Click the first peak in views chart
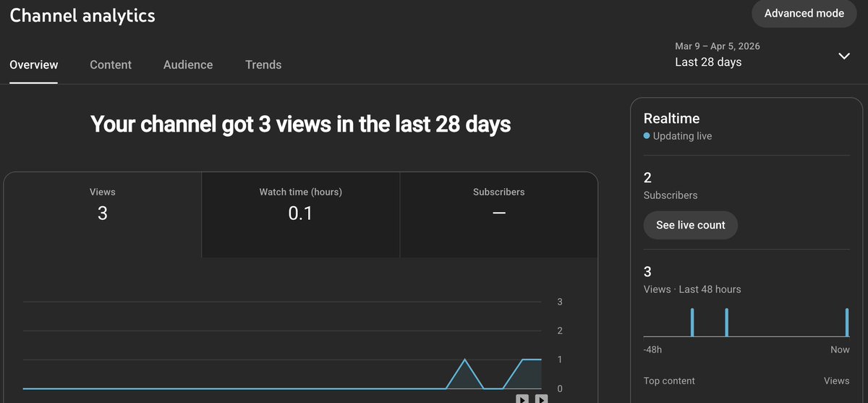 464,360
